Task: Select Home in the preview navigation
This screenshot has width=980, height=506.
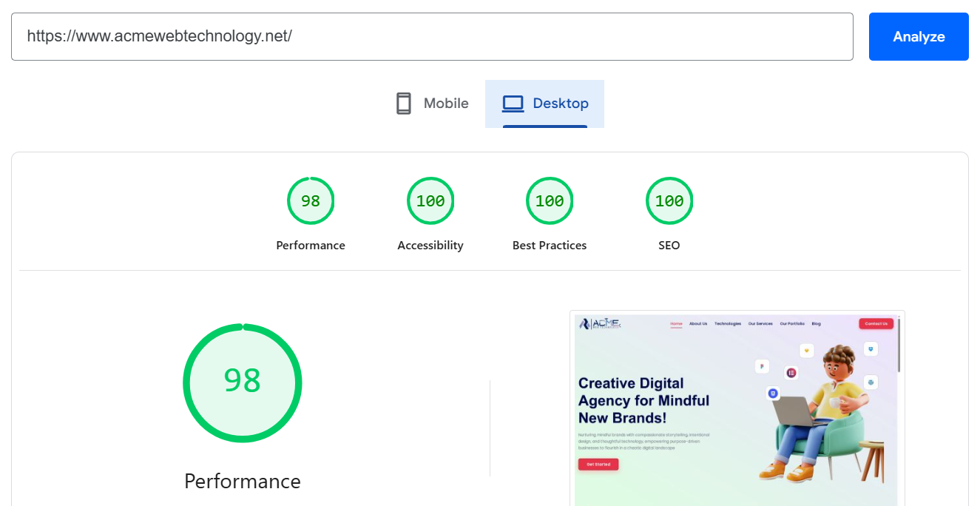Action: [676, 324]
